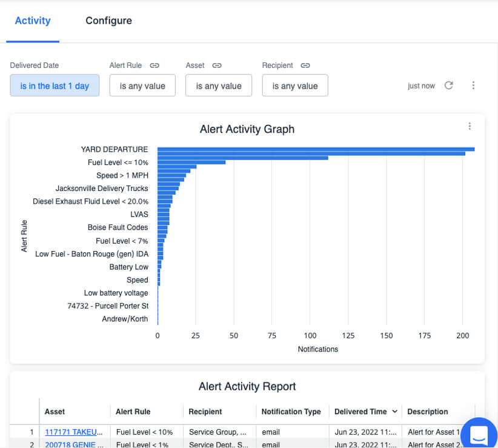
Task: Sort table by Notification Type header
Action: coord(291,412)
